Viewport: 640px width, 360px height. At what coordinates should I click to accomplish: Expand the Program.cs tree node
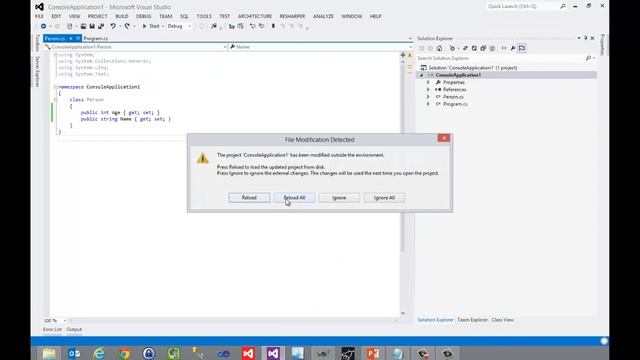(428, 104)
